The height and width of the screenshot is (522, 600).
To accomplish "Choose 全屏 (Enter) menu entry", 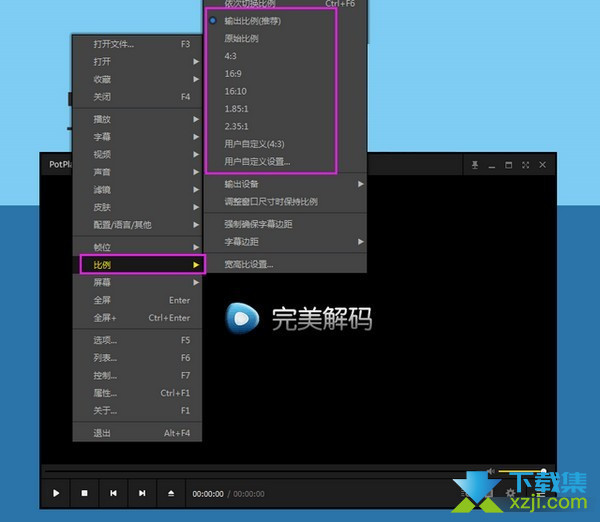I will 137,300.
